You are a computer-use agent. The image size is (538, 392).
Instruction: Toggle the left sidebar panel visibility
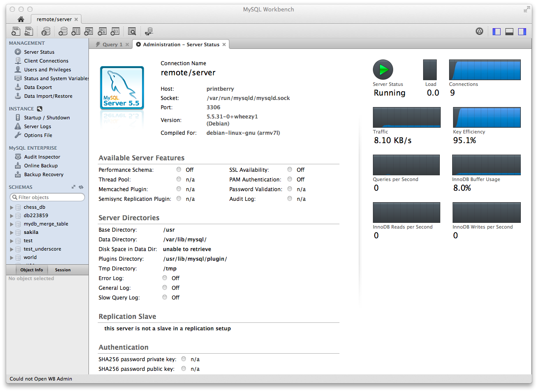pos(497,31)
